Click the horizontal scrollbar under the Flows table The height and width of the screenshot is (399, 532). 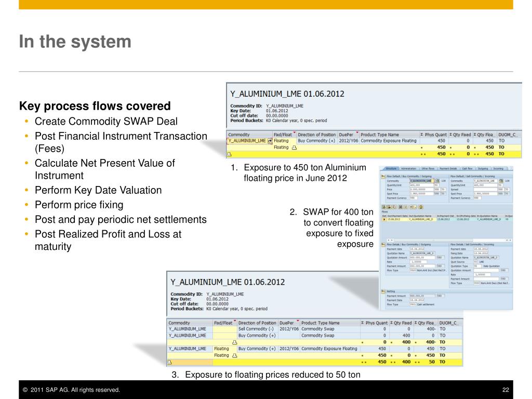[449, 240]
